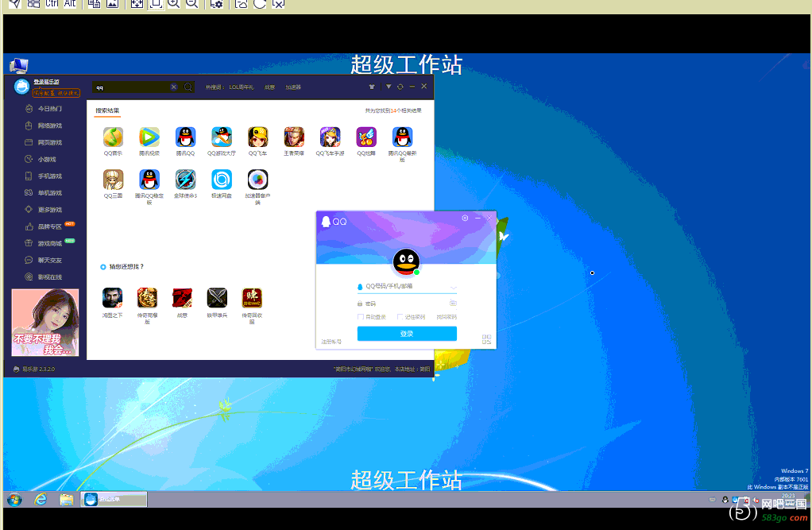Open QQ login settings gear

465,218
